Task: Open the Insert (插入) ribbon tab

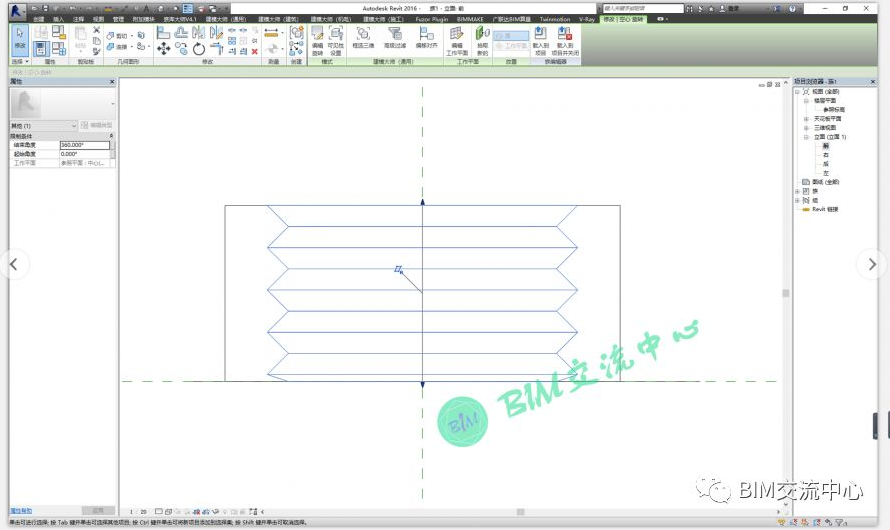Action: [x=58, y=19]
